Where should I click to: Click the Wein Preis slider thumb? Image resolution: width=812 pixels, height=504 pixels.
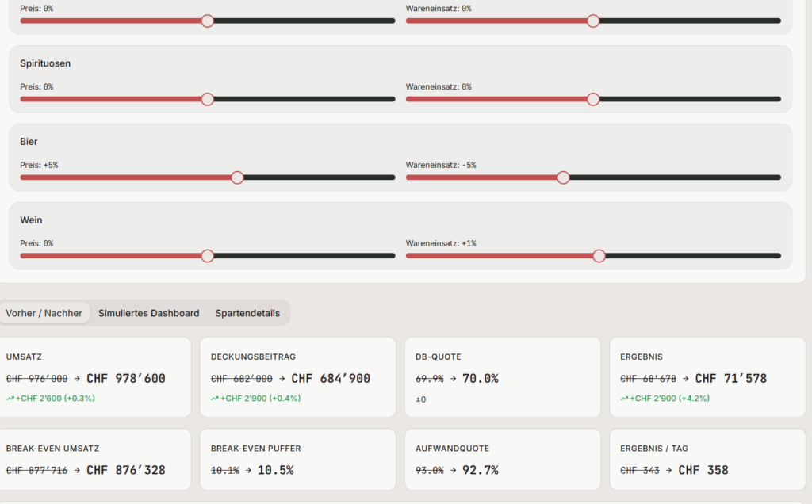tap(208, 256)
